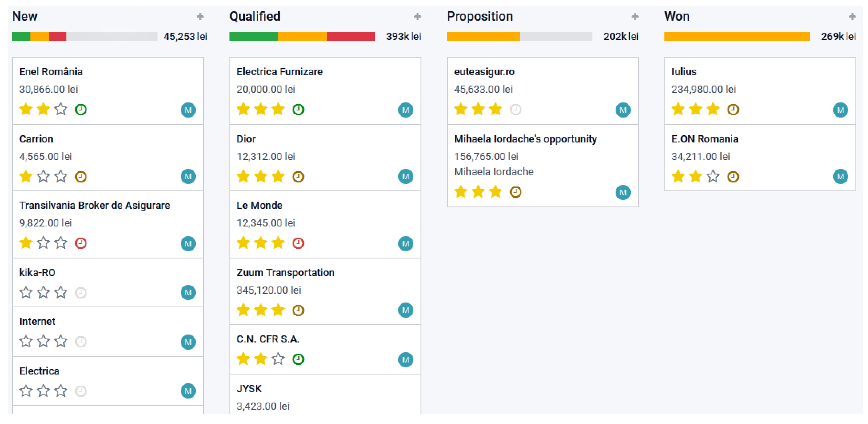Click the salesperson avatar on Iulius card
This screenshot has width=868, height=424.
(x=840, y=110)
